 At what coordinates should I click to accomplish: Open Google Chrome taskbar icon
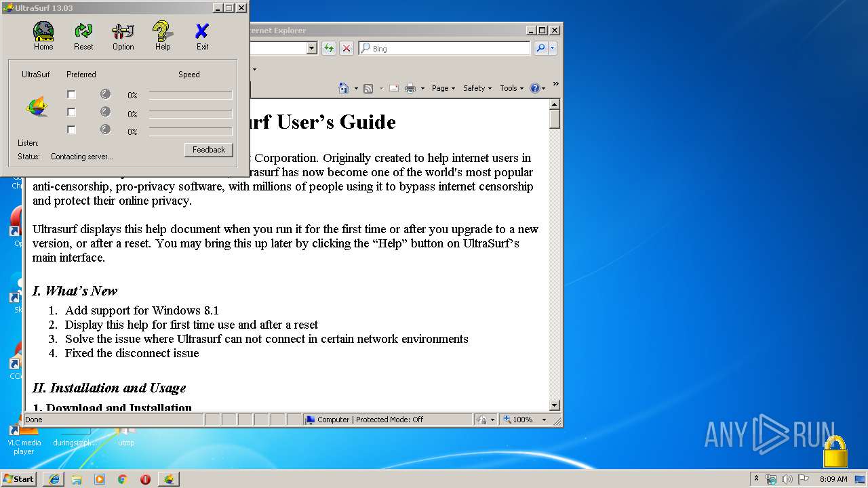coord(123,479)
